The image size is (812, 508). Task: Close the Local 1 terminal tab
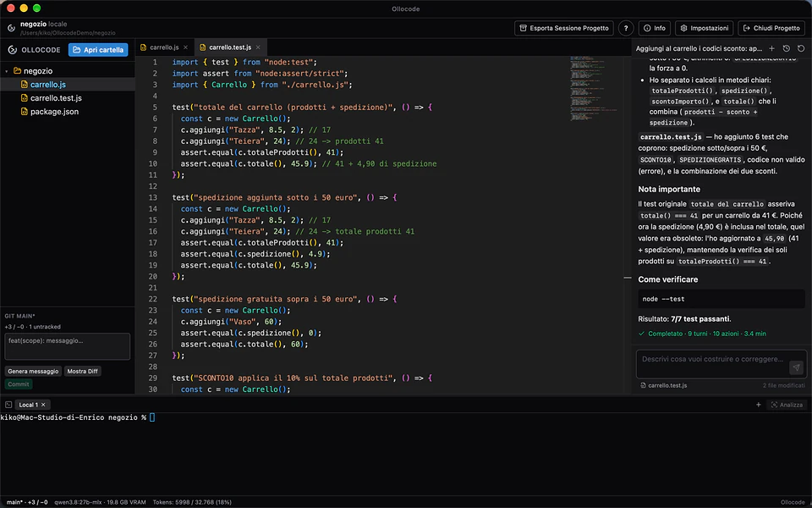pyautogui.click(x=43, y=405)
